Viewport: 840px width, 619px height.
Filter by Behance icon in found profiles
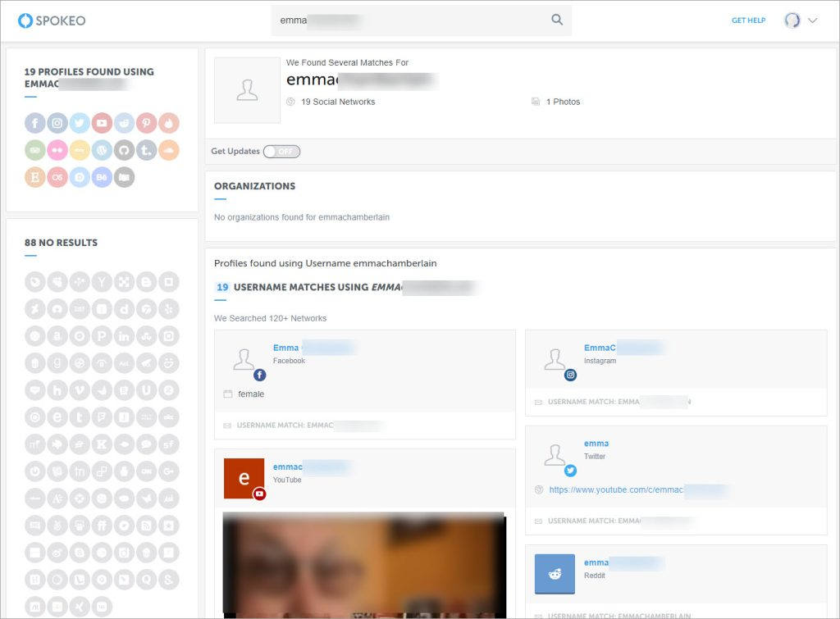tap(102, 177)
